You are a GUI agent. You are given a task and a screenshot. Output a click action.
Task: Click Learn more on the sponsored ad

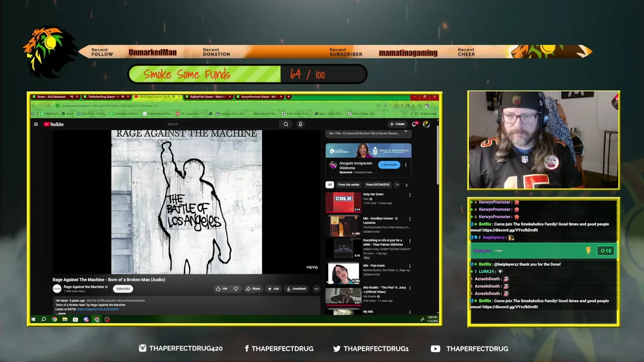[389, 164]
